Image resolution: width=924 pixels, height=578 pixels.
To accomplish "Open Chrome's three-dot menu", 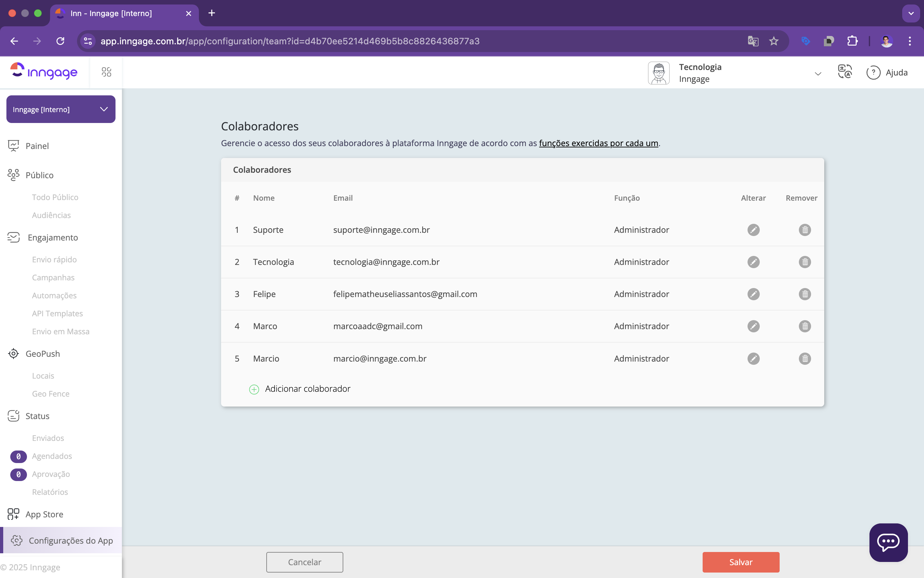I will pyautogui.click(x=910, y=41).
